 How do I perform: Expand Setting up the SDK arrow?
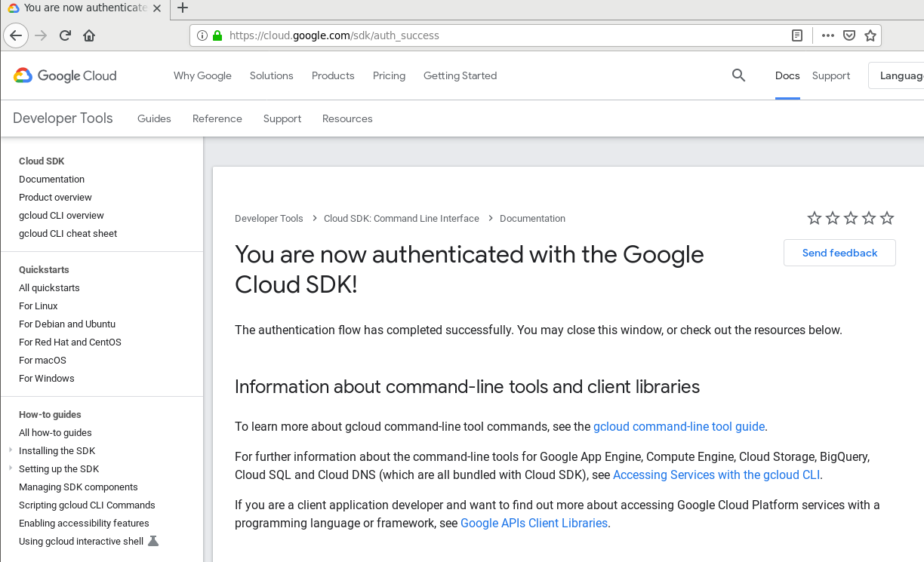pyautogui.click(x=11, y=468)
